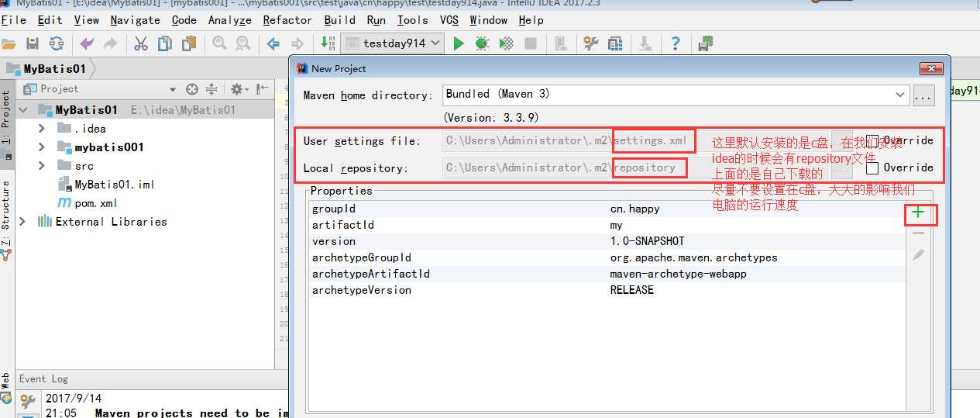Open the Analyze menu
Image resolution: width=980 pixels, height=418 pixels.
[x=229, y=20]
